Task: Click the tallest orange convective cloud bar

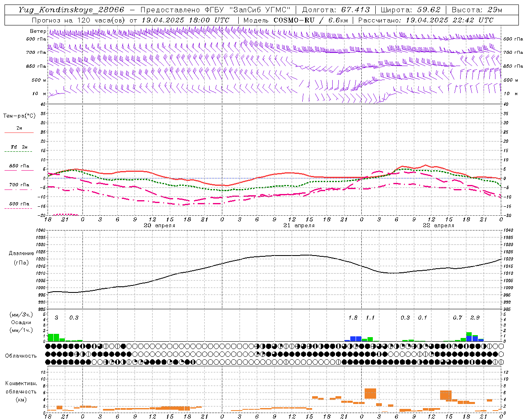Action: click(x=370, y=393)
